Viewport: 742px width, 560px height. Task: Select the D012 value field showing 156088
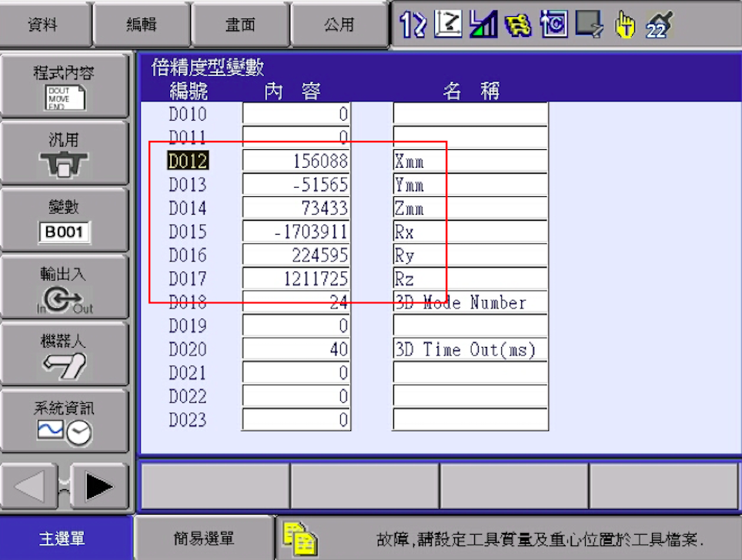click(x=296, y=160)
